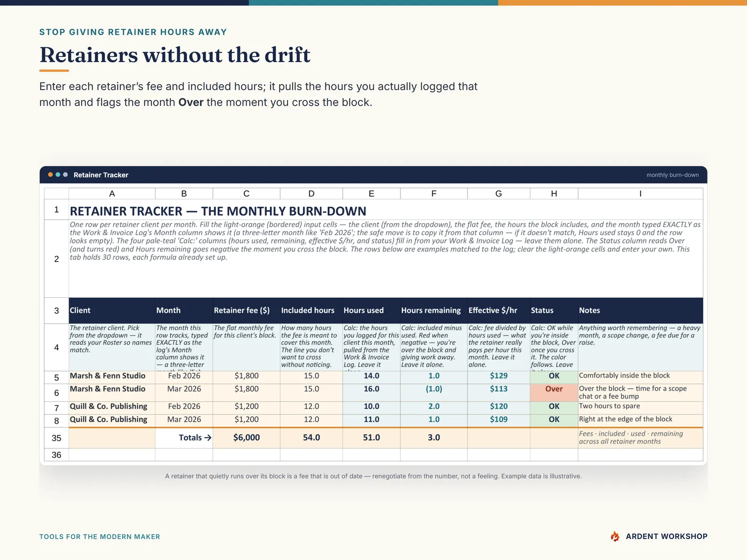This screenshot has height=560, width=747.
Task: Select row 4 header
Action: click(x=56, y=347)
